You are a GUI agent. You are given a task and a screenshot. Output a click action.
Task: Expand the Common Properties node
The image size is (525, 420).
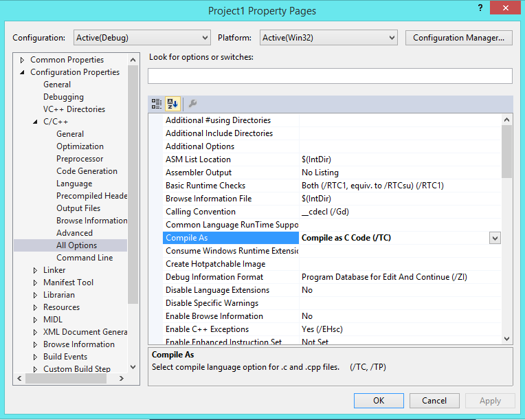pos(23,60)
